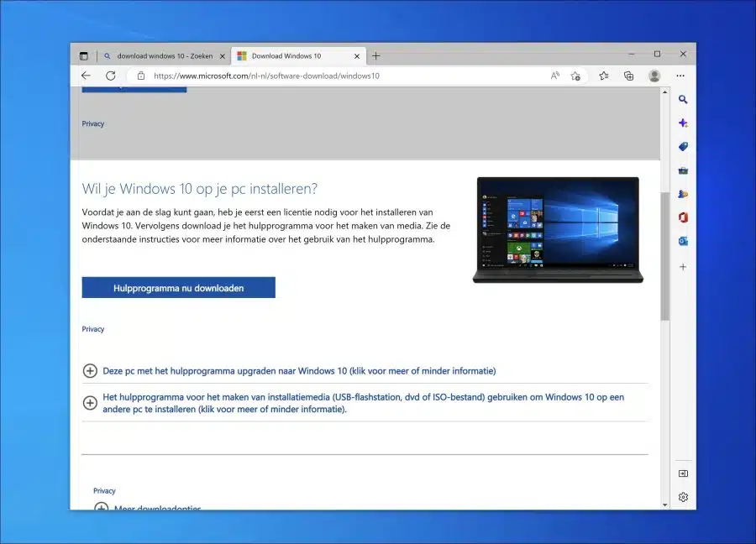Open a new tab with the plus button
The image size is (756, 544).
pos(376,56)
